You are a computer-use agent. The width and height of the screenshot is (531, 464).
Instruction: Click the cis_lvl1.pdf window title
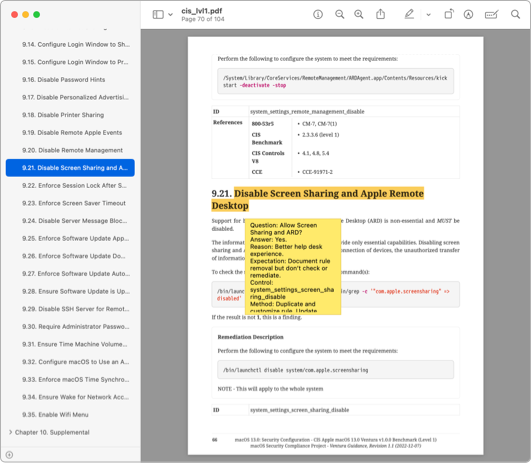pos(201,11)
